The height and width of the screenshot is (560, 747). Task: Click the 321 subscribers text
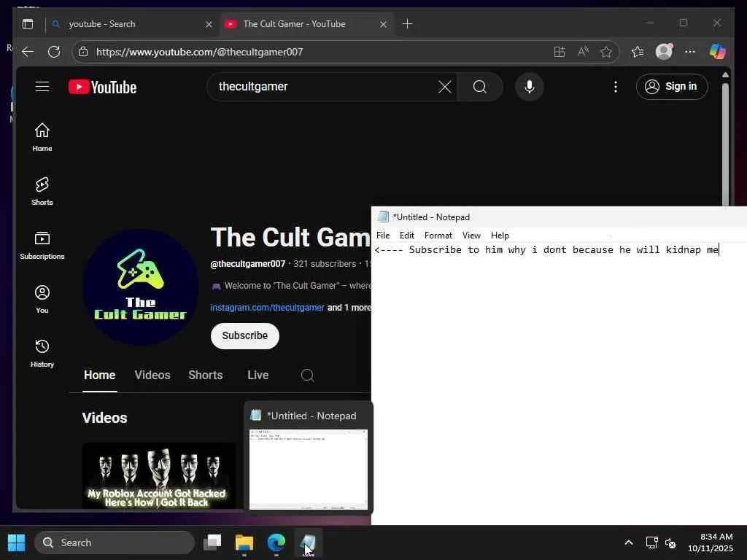coord(325,264)
